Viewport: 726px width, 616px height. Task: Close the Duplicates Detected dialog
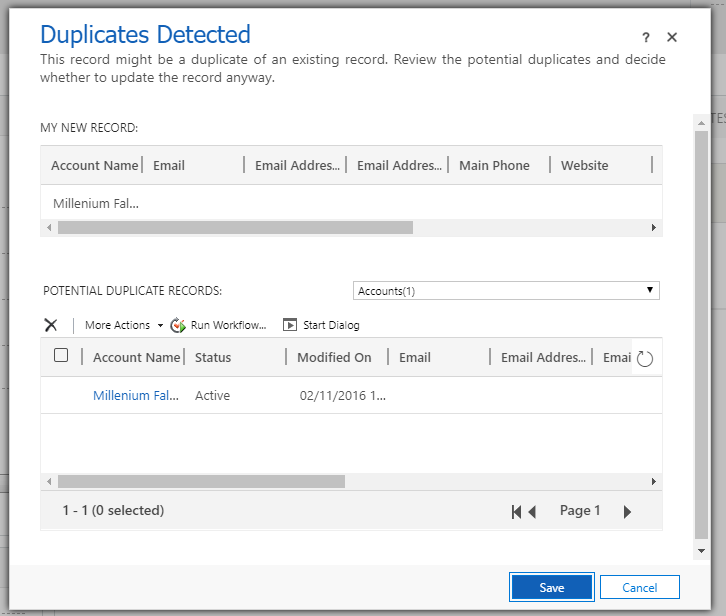[x=672, y=37]
